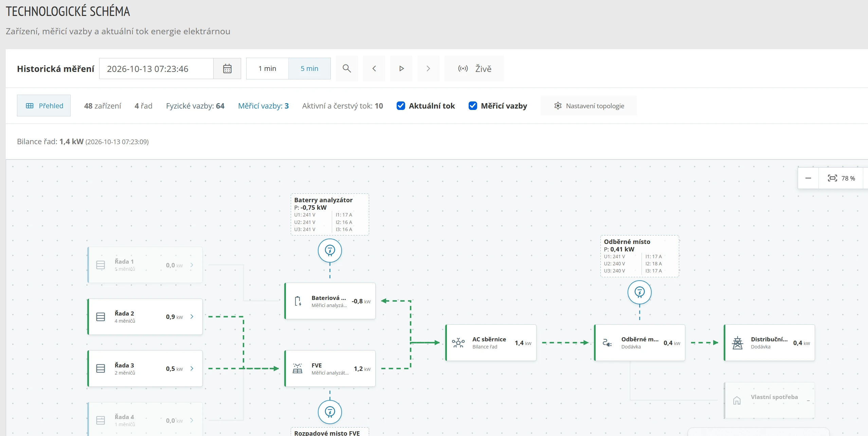This screenshot has height=436, width=868.
Task: Click the Baterry analyzátor meter icon
Action: click(330, 250)
